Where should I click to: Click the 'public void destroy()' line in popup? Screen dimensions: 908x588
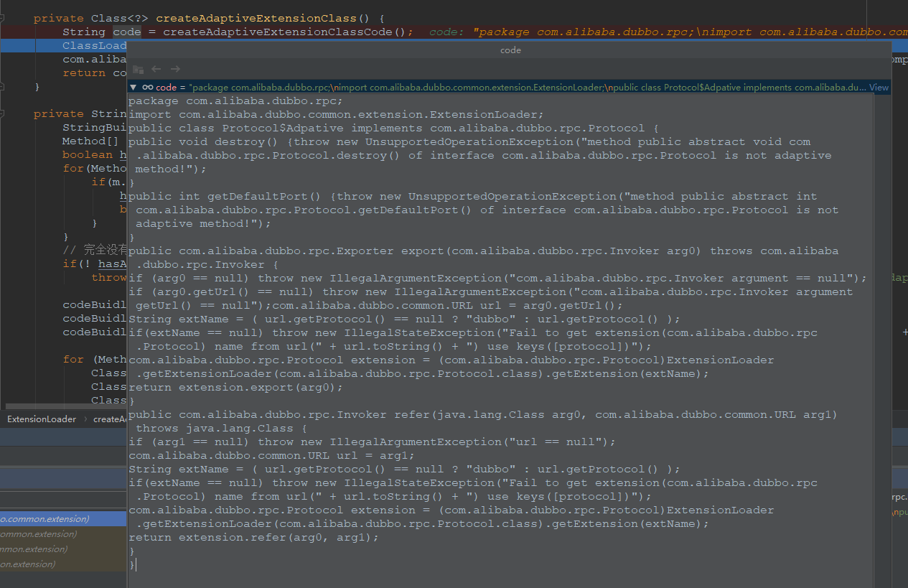pos(469,142)
